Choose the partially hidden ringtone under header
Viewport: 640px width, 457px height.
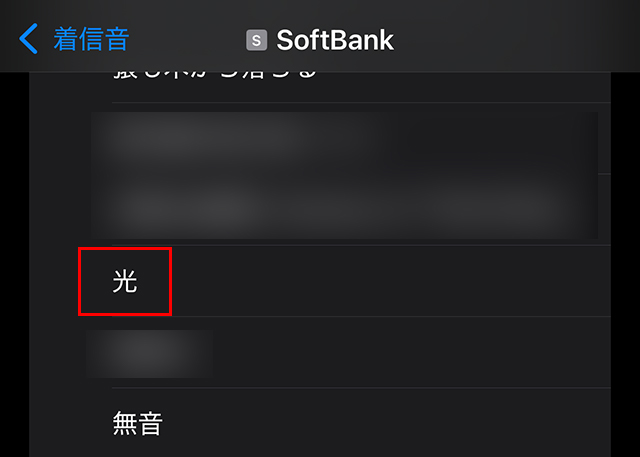coord(320,87)
